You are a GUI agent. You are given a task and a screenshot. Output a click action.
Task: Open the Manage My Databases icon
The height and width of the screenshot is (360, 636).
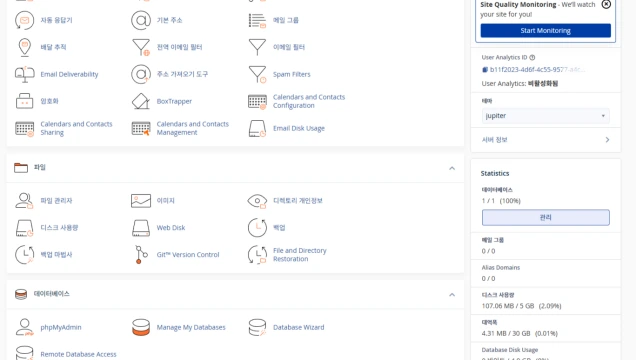141,327
